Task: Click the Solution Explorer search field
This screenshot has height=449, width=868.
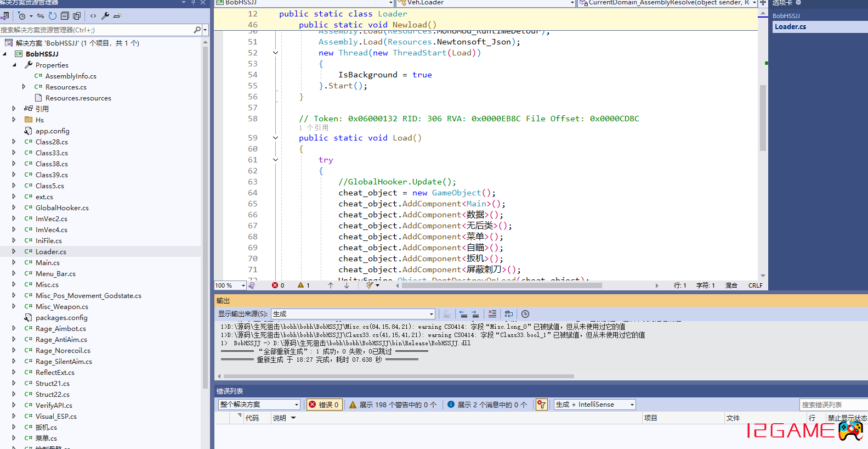Action: (96, 30)
